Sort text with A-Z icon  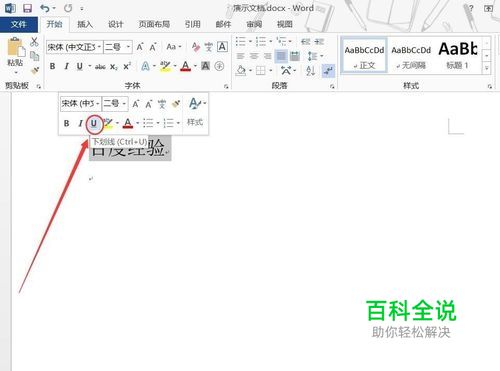tap(310, 70)
